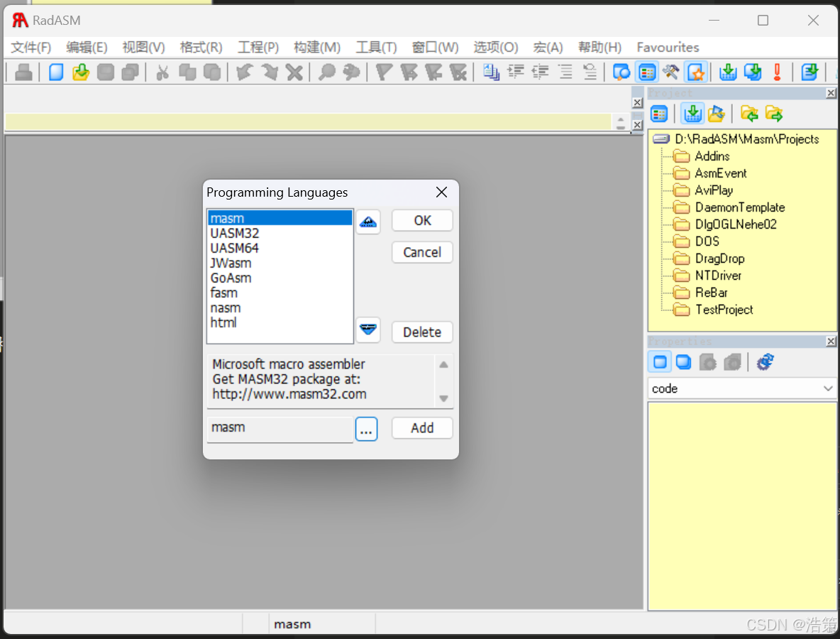840x639 pixels.
Task: Click the description box scroll up arrow
Action: point(443,364)
